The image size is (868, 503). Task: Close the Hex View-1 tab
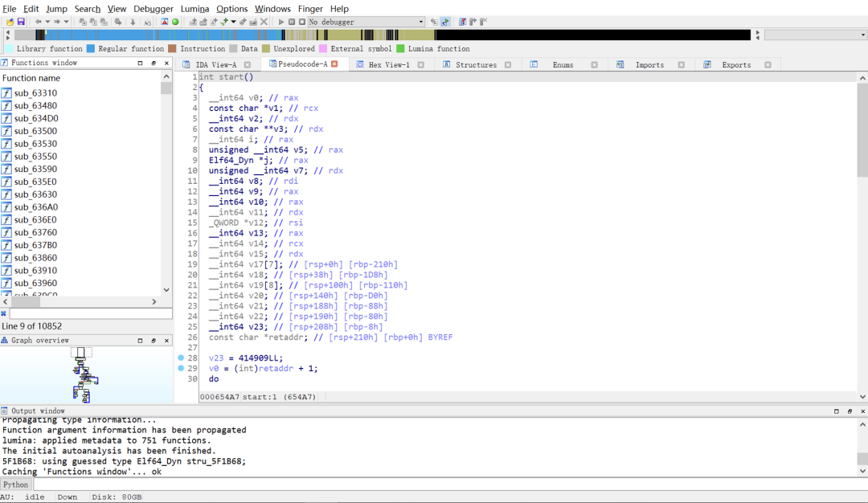point(420,65)
